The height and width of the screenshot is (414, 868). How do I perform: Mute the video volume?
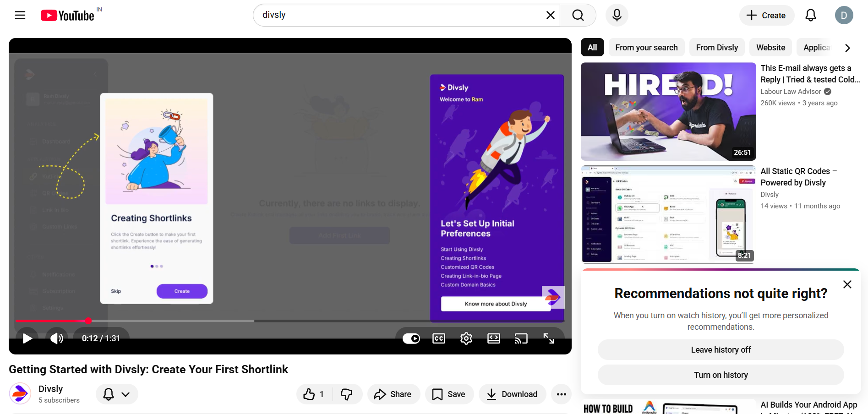(x=57, y=338)
